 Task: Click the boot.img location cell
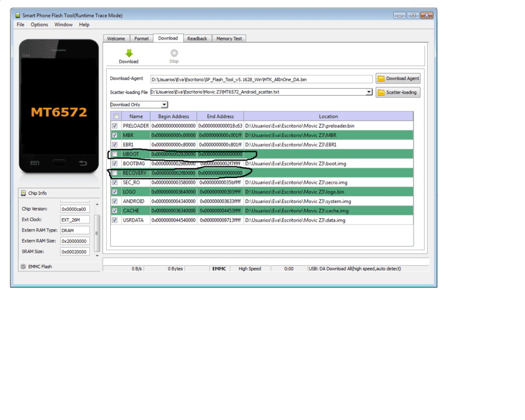[x=328, y=163]
